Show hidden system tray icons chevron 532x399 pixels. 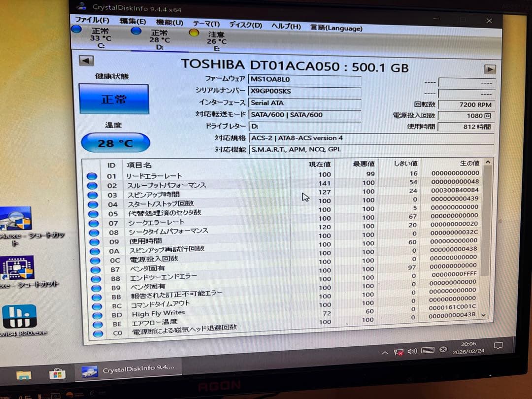(x=385, y=353)
